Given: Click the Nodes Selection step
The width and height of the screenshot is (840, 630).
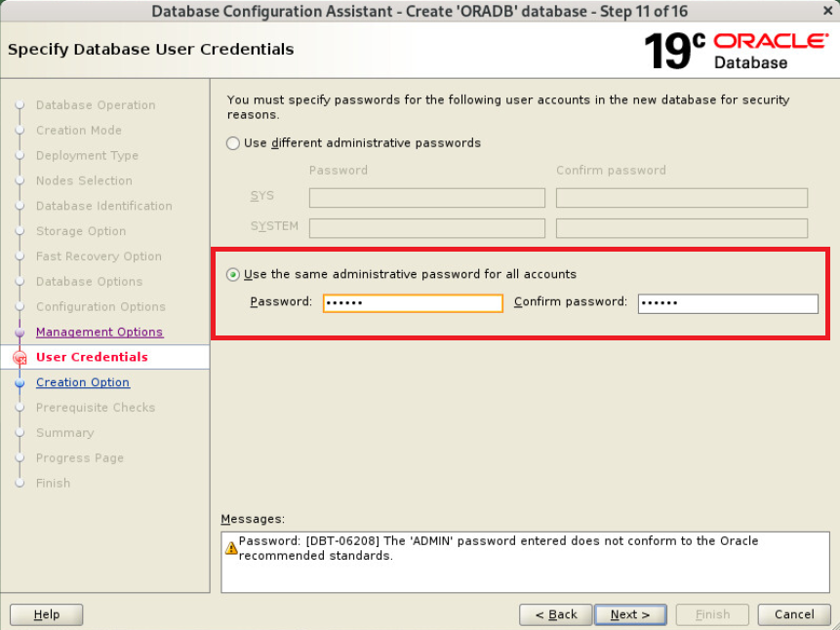Looking at the screenshot, I should tap(84, 180).
